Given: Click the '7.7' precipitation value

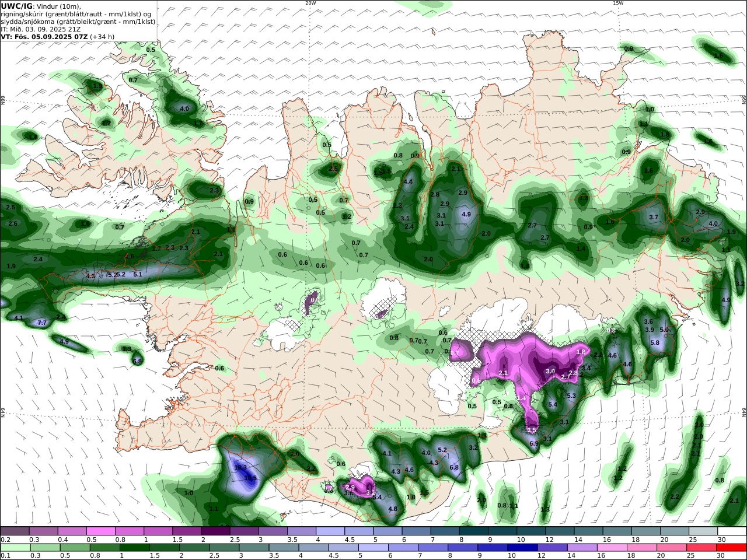Looking at the screenshot, I should pyautogui.click(x=42, y=323).
